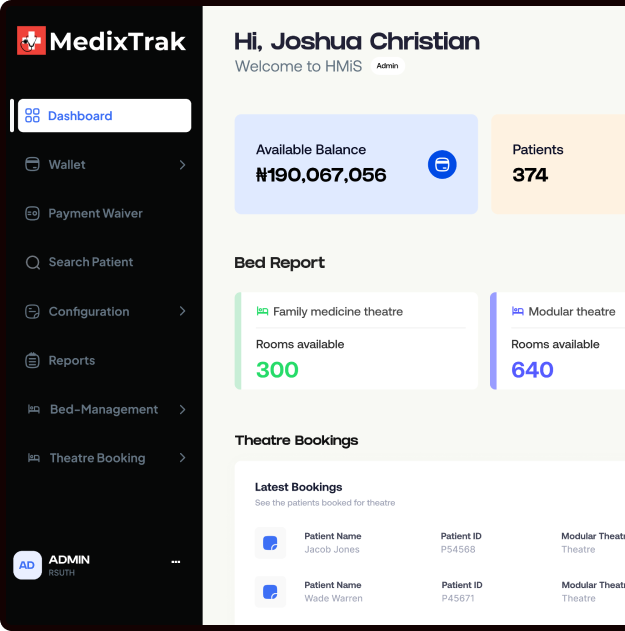The width and height of the screenshot is (625, 631).
Task: Click the Reports clipboard icon
Action: [x=32, y=360]
